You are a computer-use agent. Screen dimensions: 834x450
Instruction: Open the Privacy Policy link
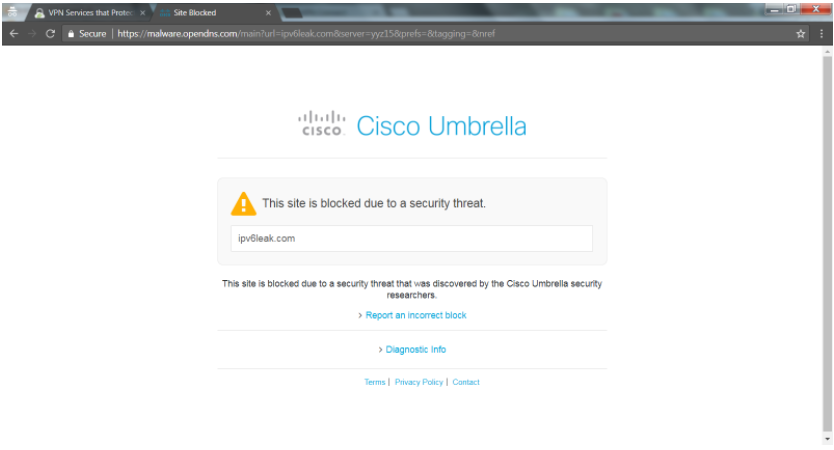(x=419, y=382)
